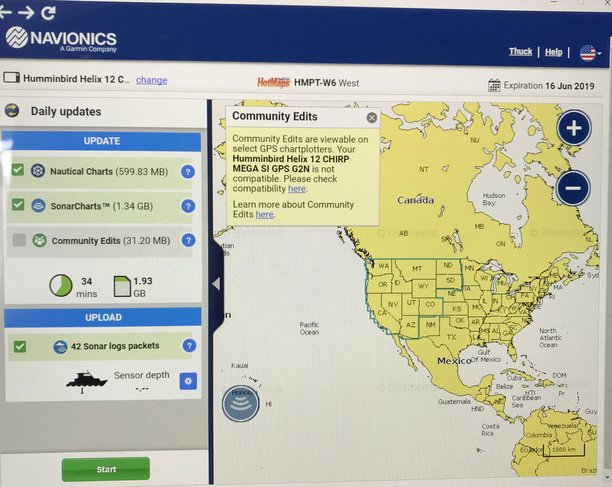Image resolution: width=612 pixels, height=487 pixels.
Task: Click the Navionics logo
Action: [x=61, y=39]
